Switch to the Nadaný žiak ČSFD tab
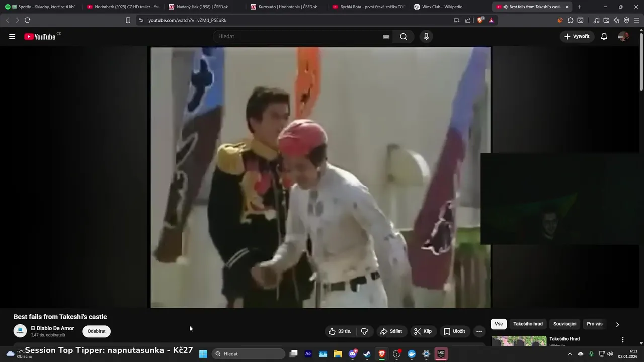The height and width of the screenshot is (362, 644). click(x=204, y=7)
